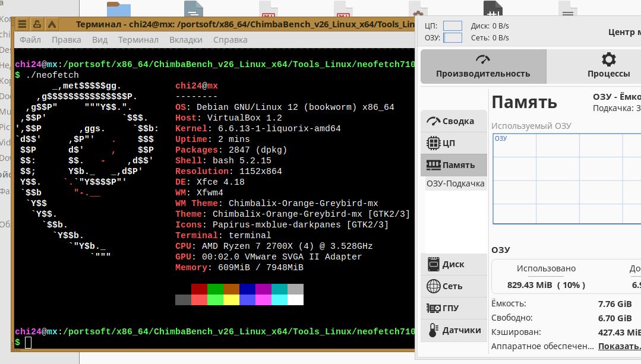Click the blue folder icon on the desktop
The width and height of the screenshot is (641, 364).
119,9
